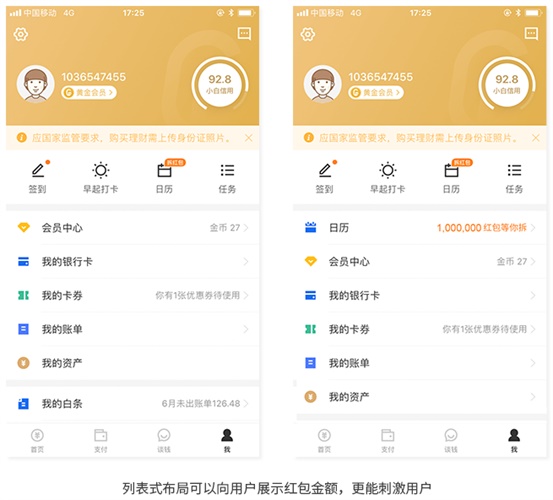553x500 pixels.
Task: Open 我的银行卡 row in right phone
Action: tap(420, 295)
